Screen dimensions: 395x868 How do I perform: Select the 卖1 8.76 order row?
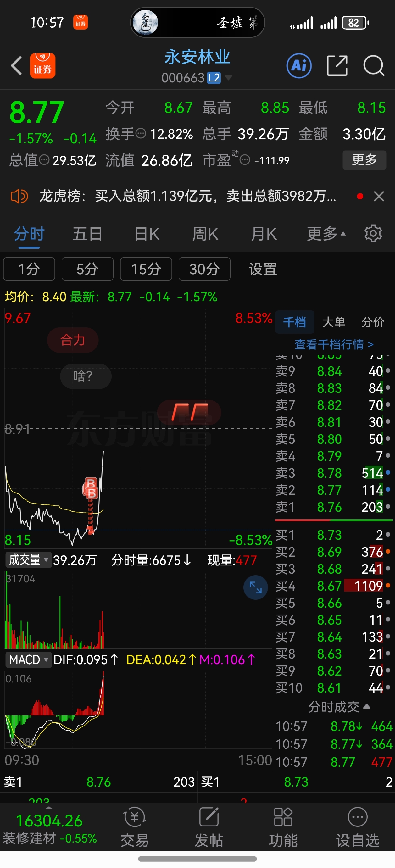[333, 506]
